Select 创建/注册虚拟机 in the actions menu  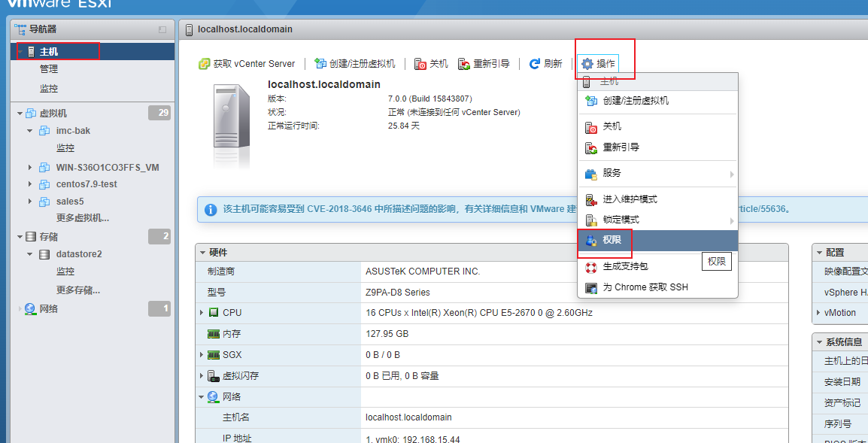pyautogui.click(x=658, y=101)
